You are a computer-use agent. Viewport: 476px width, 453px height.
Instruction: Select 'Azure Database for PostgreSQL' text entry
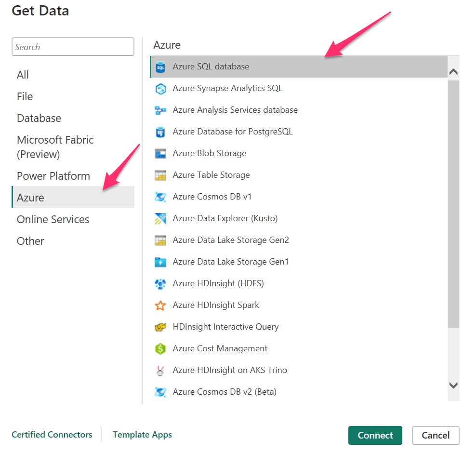(x=233, y=132)
